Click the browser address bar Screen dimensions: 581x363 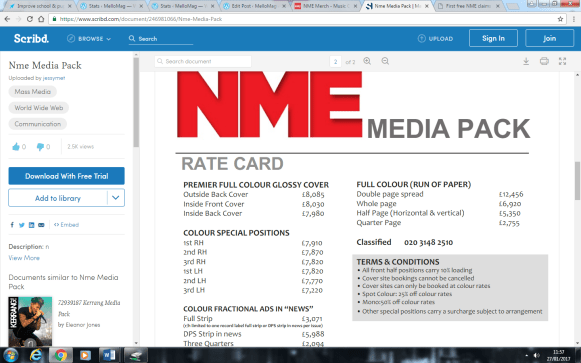(308, 19)
